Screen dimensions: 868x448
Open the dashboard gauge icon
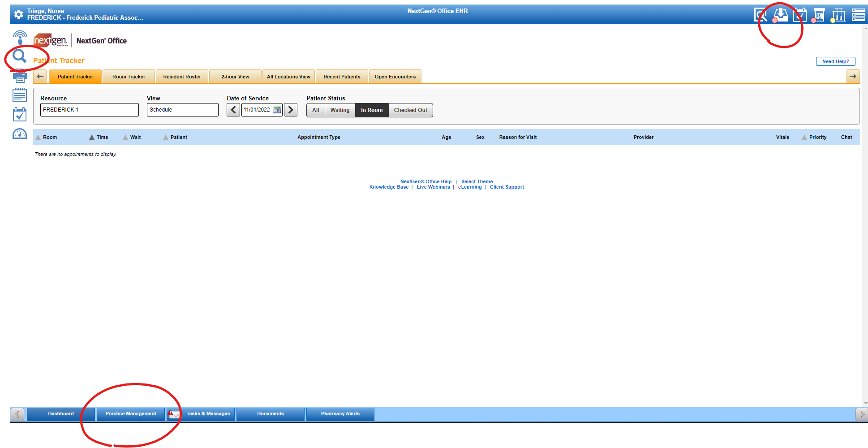pyautogui.click(x=20, y=134)
